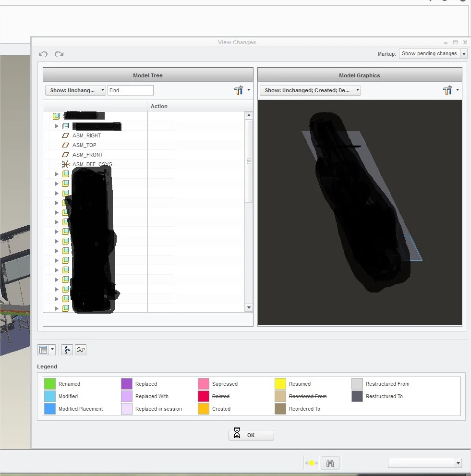Expand the skeleton model node

click(x=57, y=126)
